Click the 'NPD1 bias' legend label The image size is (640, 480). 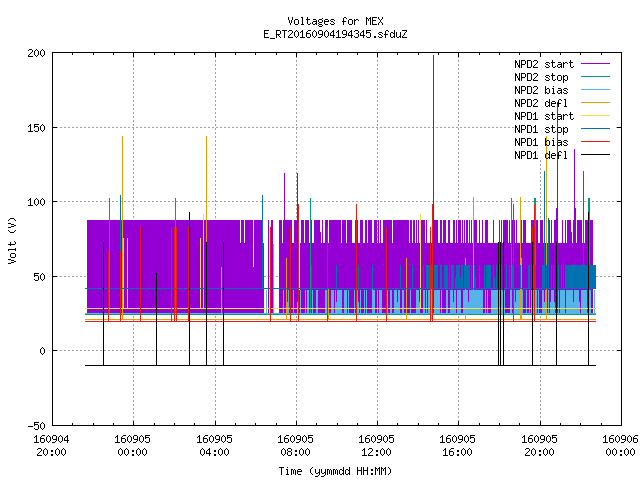[x=541, y=142]
